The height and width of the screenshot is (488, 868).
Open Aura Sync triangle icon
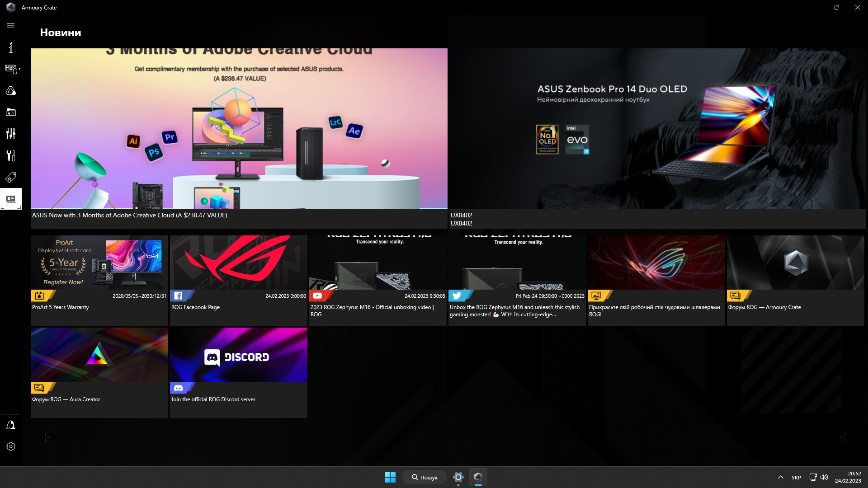point(11,91)
